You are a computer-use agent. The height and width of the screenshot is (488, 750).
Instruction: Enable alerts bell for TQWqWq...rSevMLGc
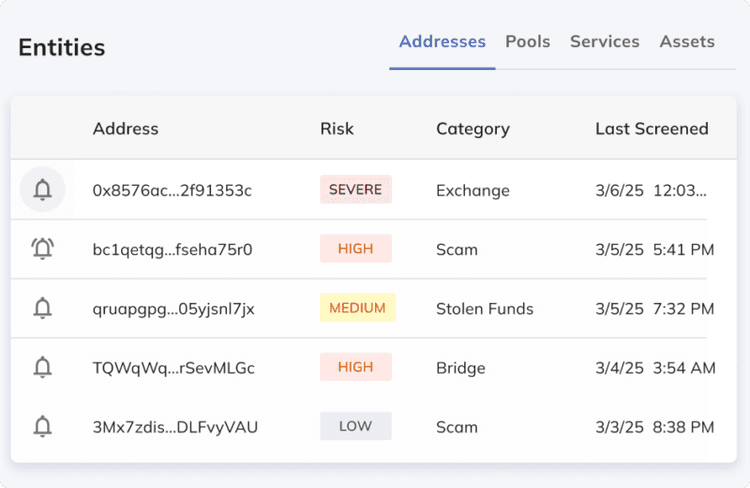click(x=43, y=367)
